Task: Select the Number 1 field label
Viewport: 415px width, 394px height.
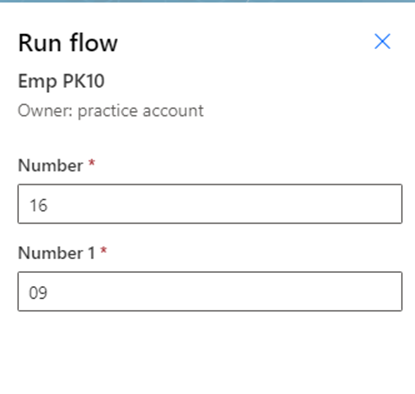Action: [56, 253]
